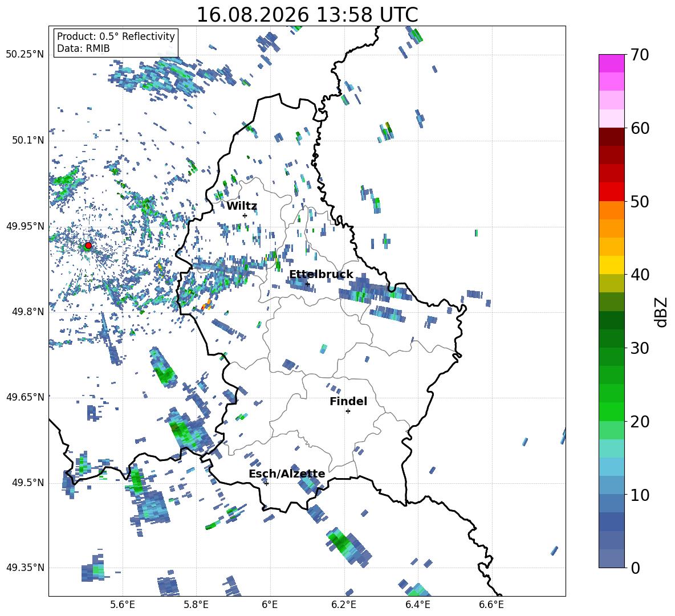Click the Esch/Alzette station cross marker
Viewport: 675px width, 616px height.
[x=266, y=483]
